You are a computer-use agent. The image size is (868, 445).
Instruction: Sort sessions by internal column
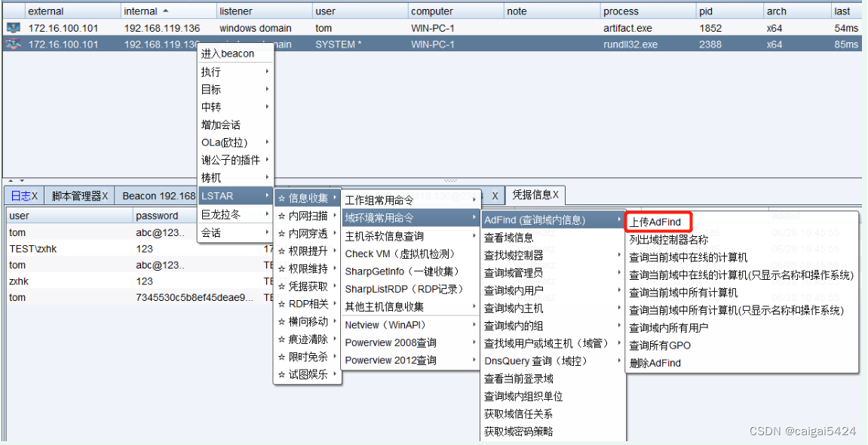click(x=168, y=11)
